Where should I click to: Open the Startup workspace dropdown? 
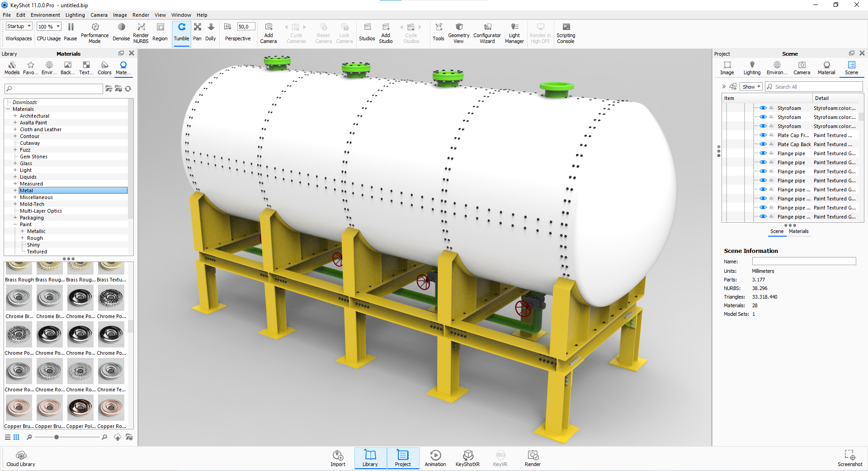tap(19, 27)
